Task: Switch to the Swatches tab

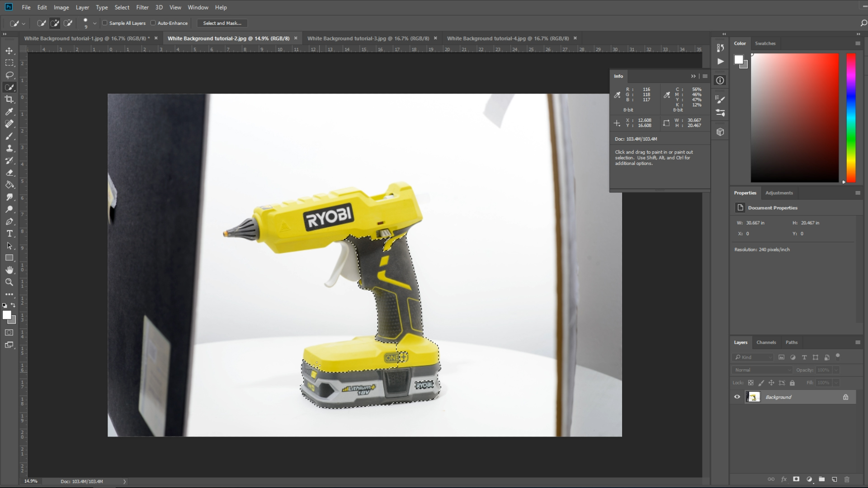Action: (765, 43)
